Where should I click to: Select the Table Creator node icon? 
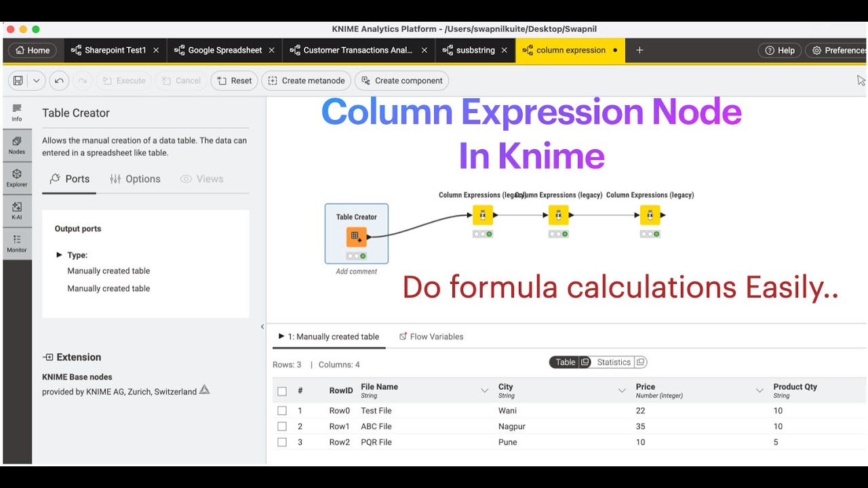tap(357, 237)
